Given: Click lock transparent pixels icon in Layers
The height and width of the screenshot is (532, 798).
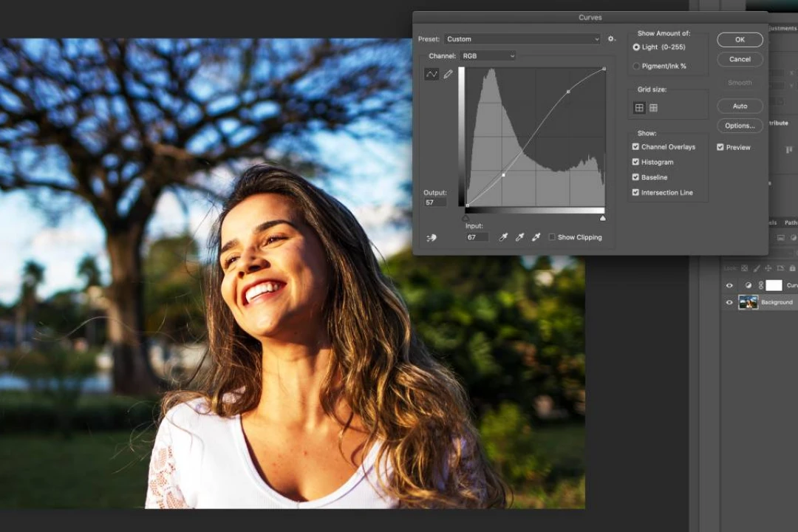Looking at the screenshot, I should pos(744,267).
